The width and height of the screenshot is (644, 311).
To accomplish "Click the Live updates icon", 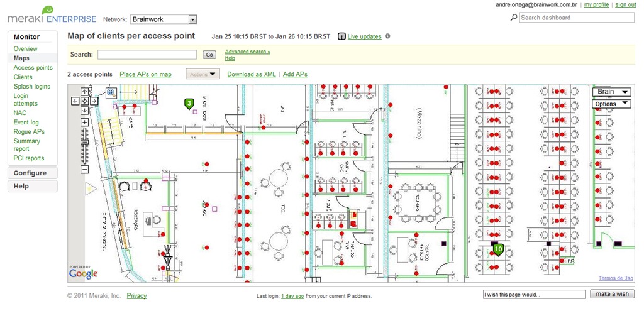I will coord(341,36).
